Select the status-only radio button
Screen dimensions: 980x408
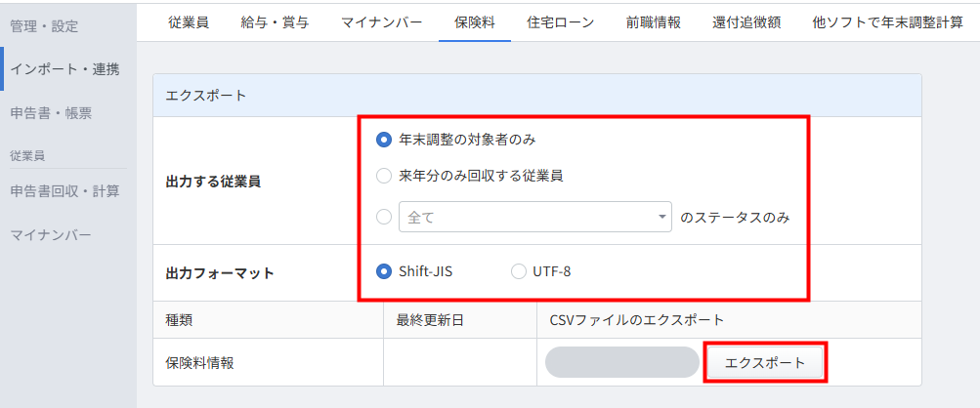[x=384, y=217]
